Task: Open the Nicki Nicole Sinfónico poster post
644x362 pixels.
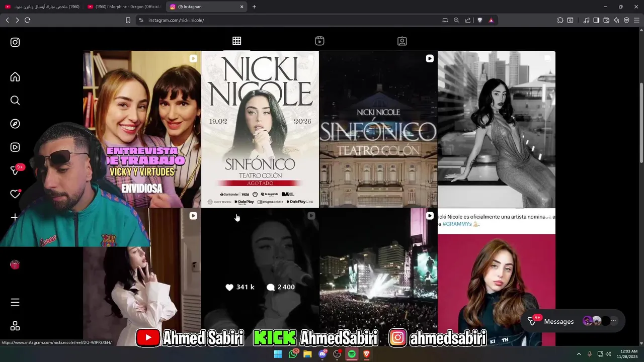Action: (x=260, y=129)
